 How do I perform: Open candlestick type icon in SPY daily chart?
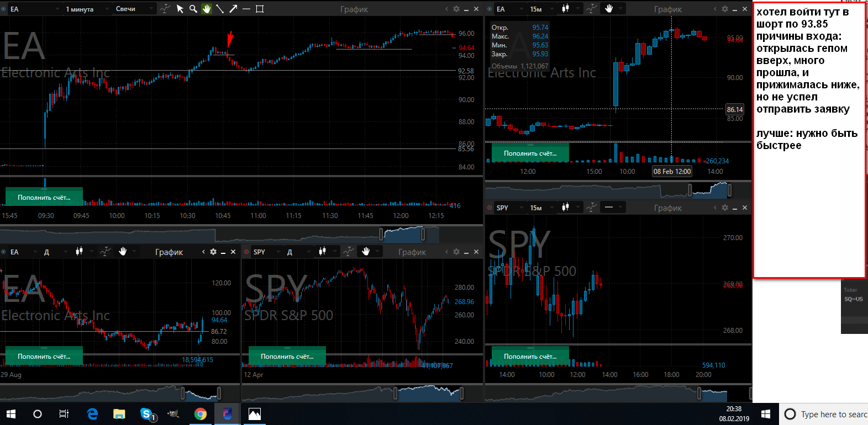(x=322, y=252)
